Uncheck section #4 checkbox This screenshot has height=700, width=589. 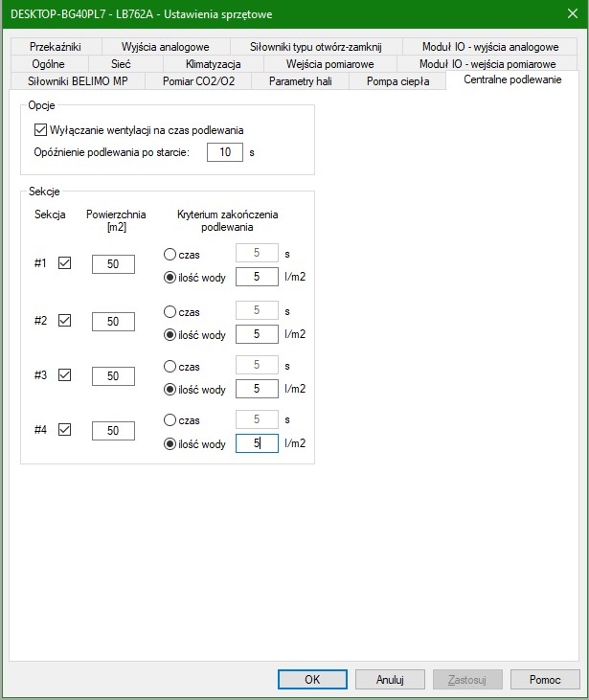pyautogui.click(x=65, y=429)
